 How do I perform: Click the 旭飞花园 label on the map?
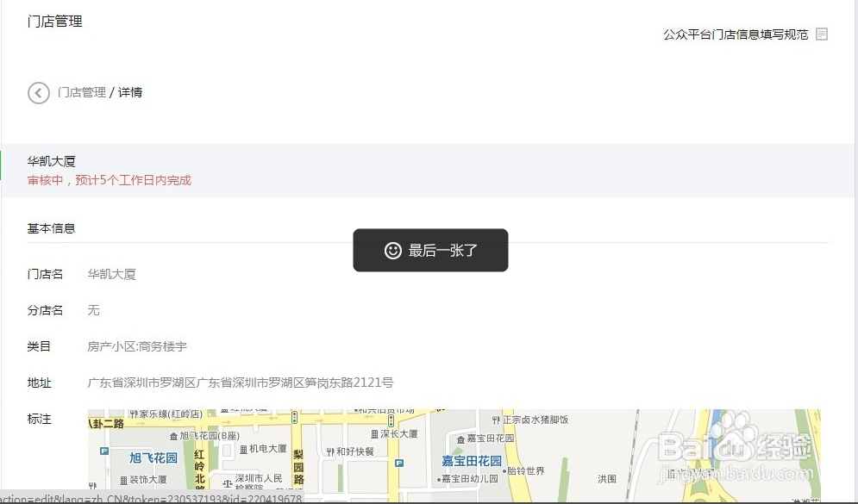click(x=153, y=458)
